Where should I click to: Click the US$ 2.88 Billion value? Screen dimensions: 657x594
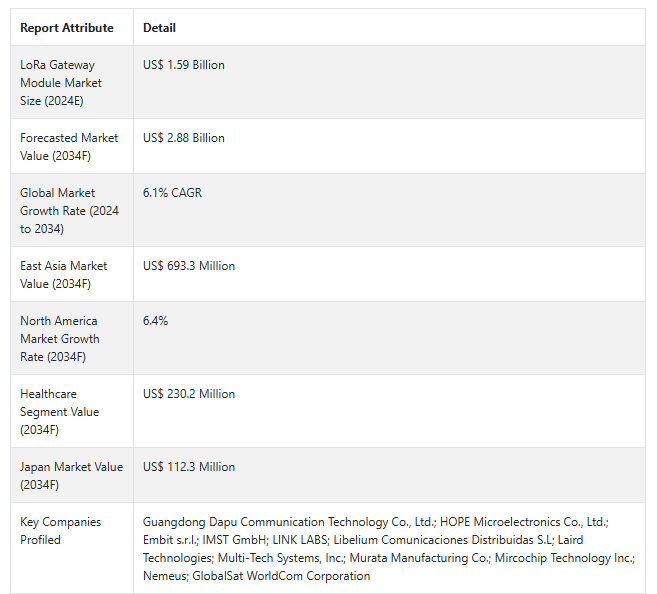(x=184, y=138)
